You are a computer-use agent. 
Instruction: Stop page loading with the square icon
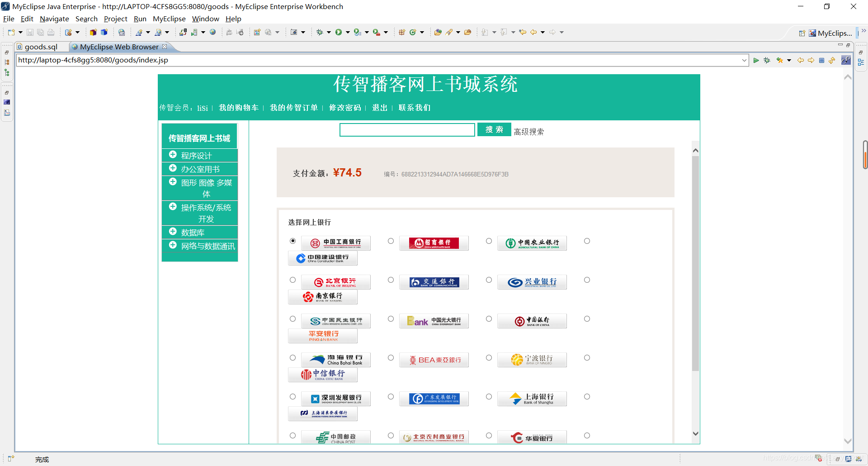tap(821, 60)
